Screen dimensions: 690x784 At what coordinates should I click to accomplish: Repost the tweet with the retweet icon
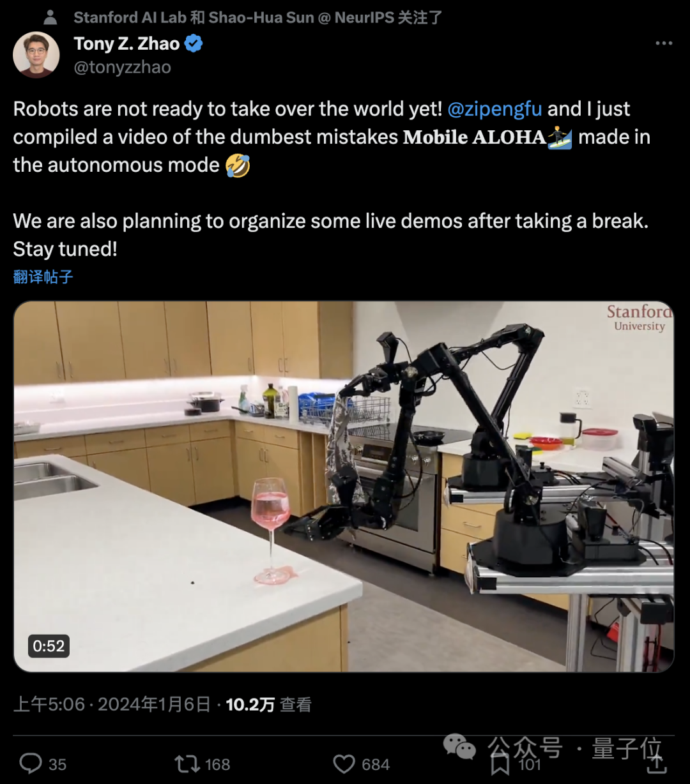click(186, 764)
